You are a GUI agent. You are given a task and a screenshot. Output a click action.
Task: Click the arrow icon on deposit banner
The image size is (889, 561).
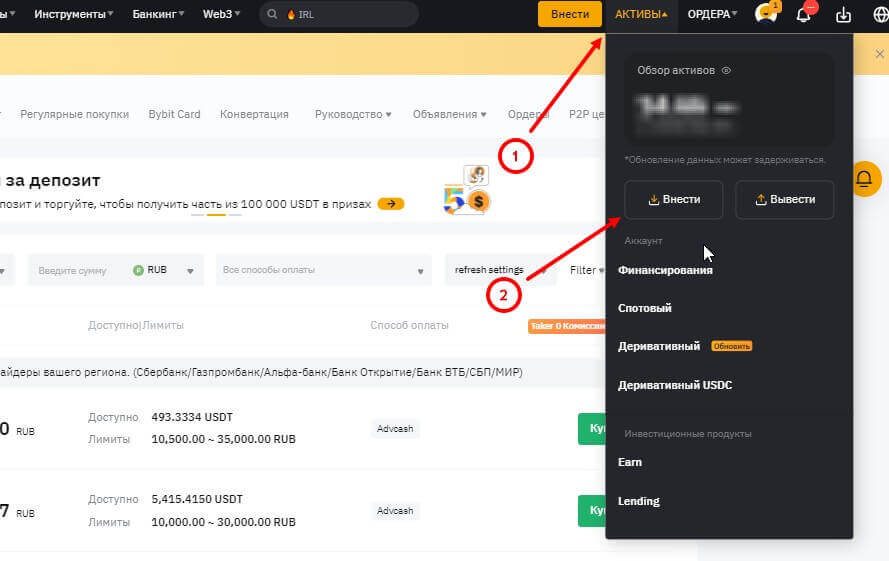point(391,204)
